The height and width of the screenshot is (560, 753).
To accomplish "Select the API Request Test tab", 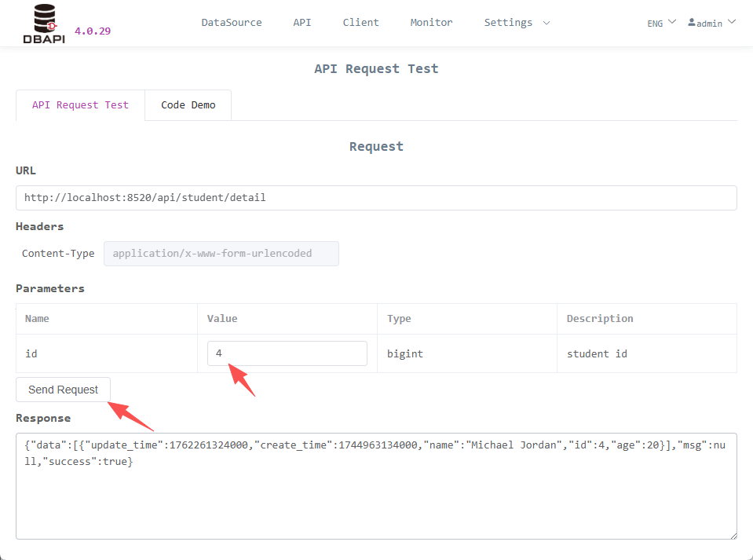I will pyautogui.click(x=79, y=104).
